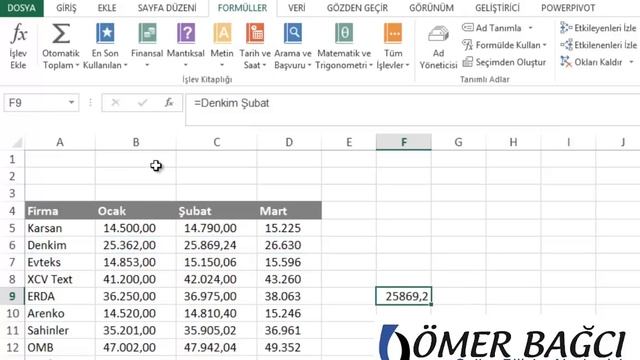Switch to the GELİŞTİRİCİ tab
Viewport: 640px width, 360px height.
pyautogui.click(x=497, y=8)
